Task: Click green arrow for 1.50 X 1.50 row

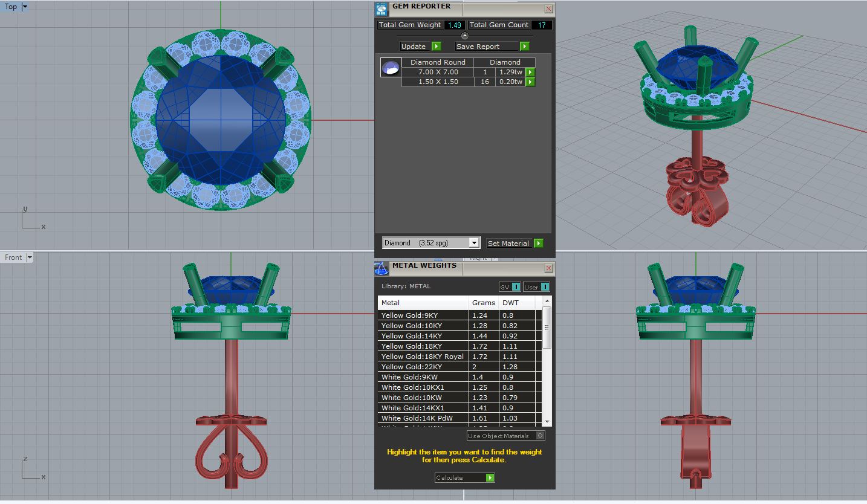Action: pos(530,82)
